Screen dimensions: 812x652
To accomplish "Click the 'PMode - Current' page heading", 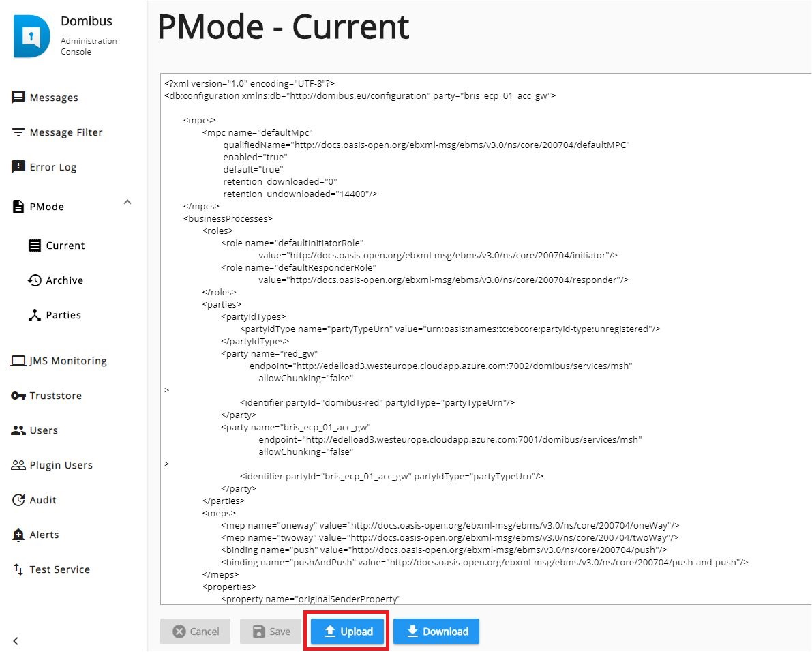I will pos(283,27).
